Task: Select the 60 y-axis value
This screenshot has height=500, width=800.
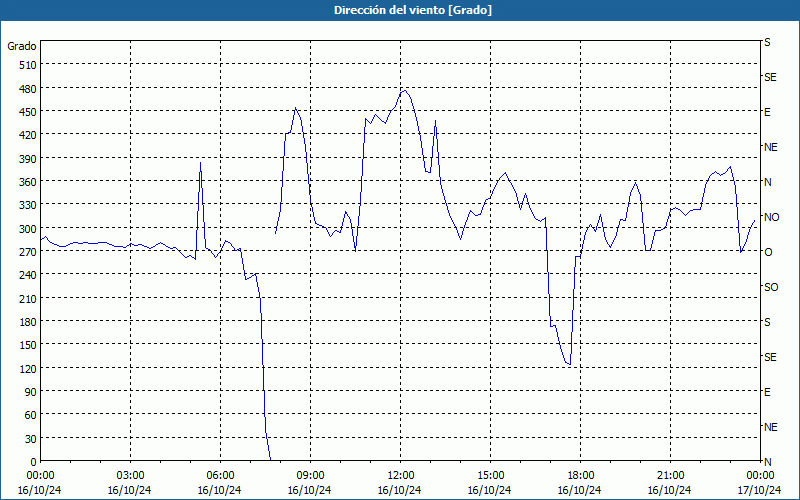Action: click(31, 415)
